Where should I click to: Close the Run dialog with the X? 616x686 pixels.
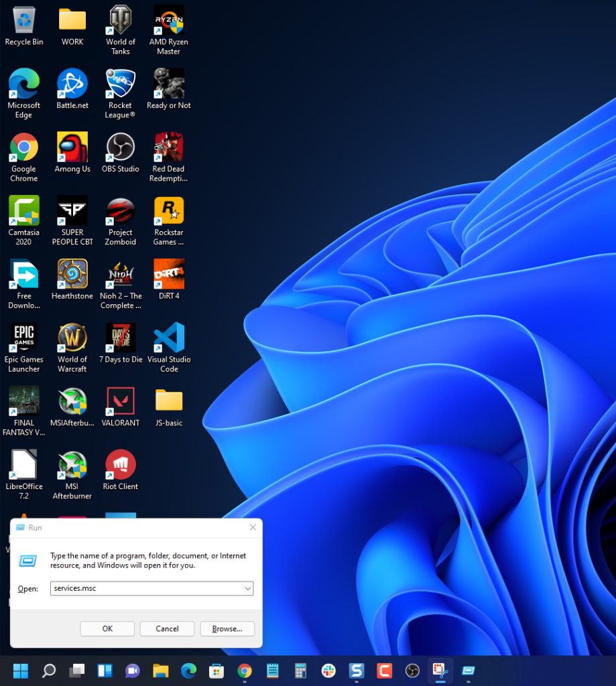[x=253, y=527]
